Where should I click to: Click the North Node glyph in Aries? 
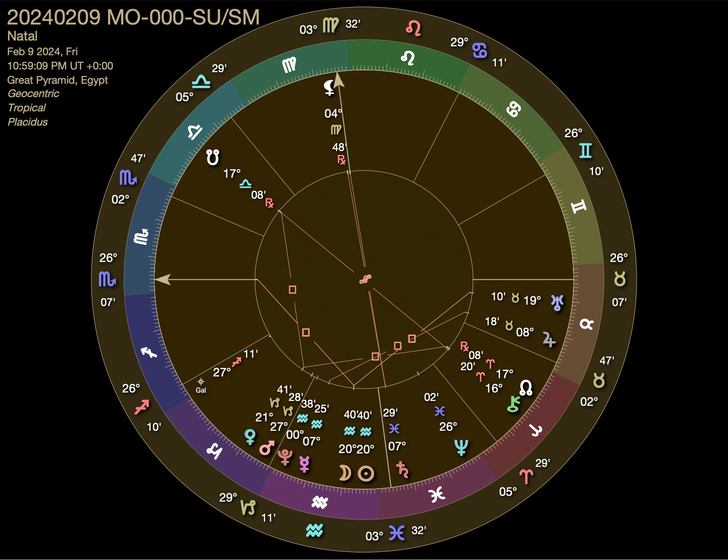[x=526, y=388]
